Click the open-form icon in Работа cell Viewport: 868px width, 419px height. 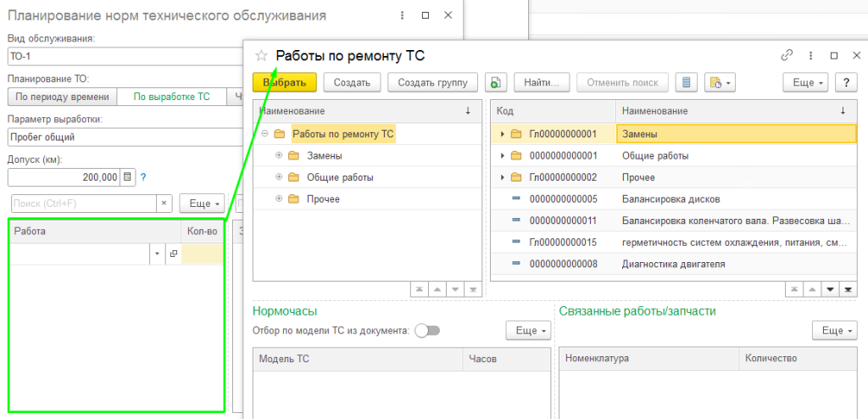tap(173, 254)
